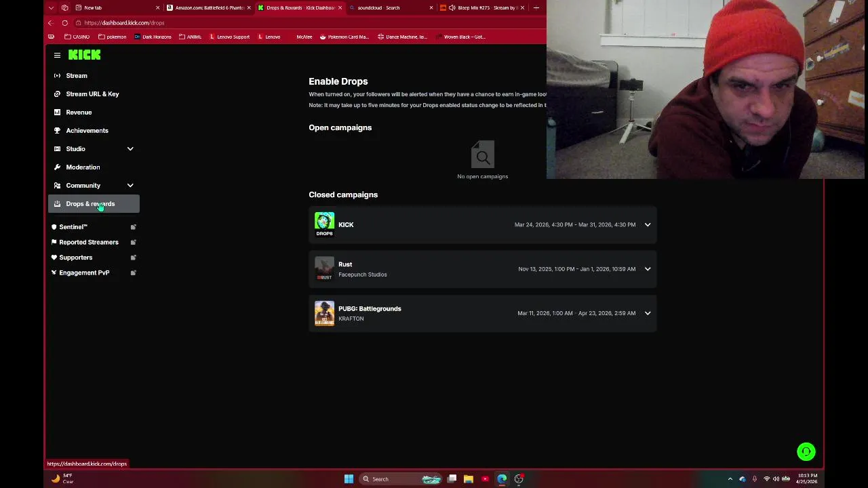This screenshot has height=488, width=868.
Task: Open the Dance Machine bookmark
Action: coord(402,37)
